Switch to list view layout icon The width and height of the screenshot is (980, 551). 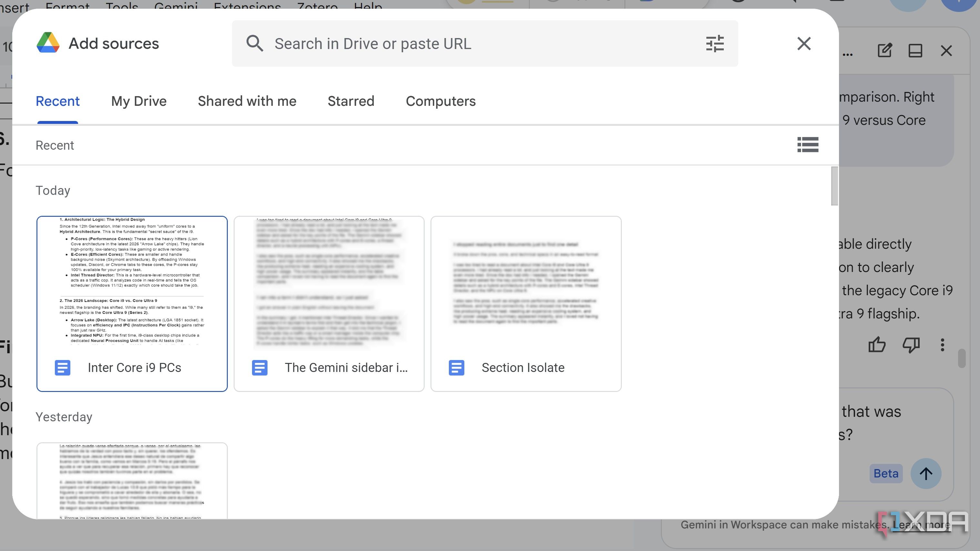(808, 145)
